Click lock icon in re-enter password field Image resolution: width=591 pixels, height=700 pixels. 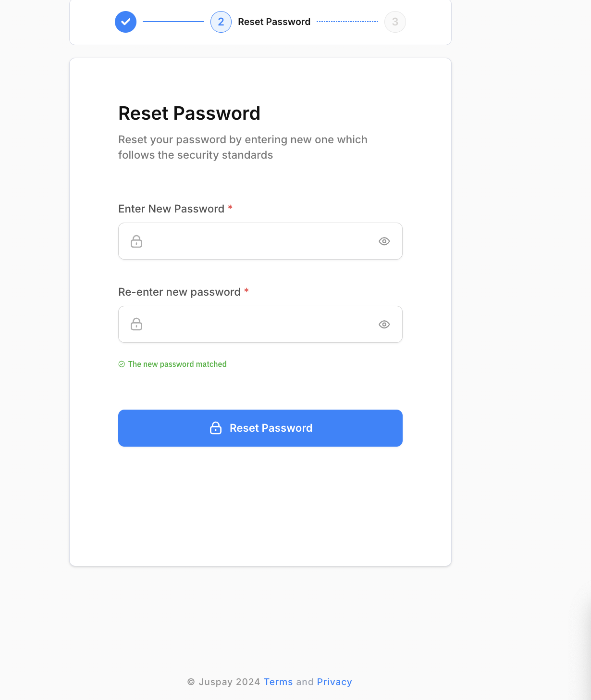(x=136, y=325)
